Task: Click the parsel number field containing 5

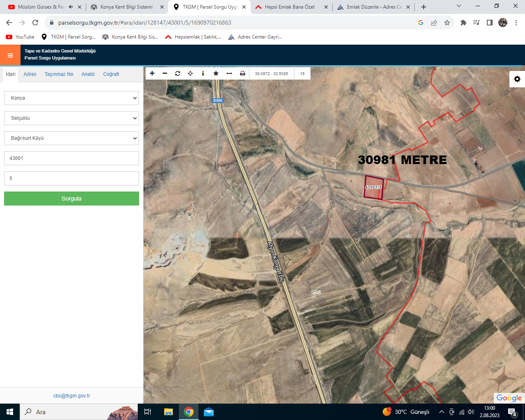Action: (x=71, y=178)
